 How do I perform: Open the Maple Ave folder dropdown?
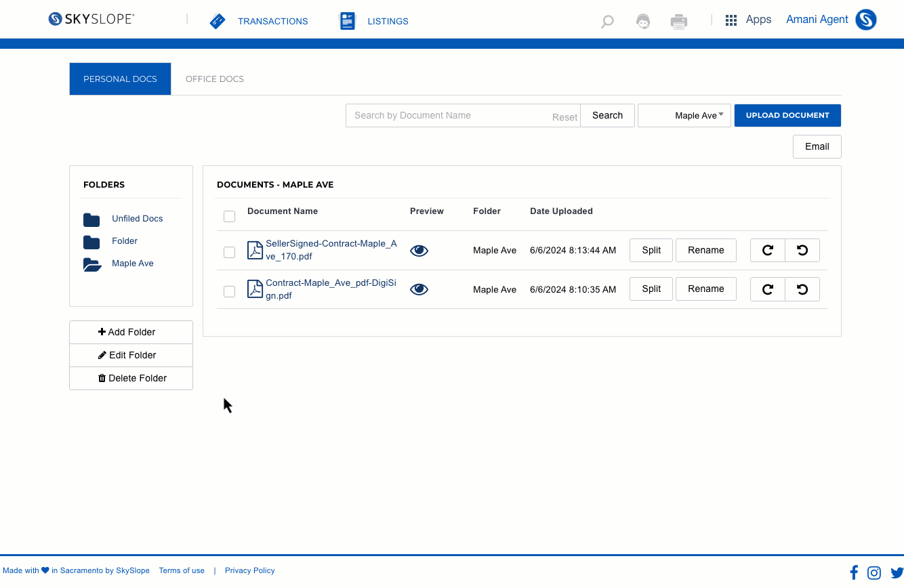(684, 115)
